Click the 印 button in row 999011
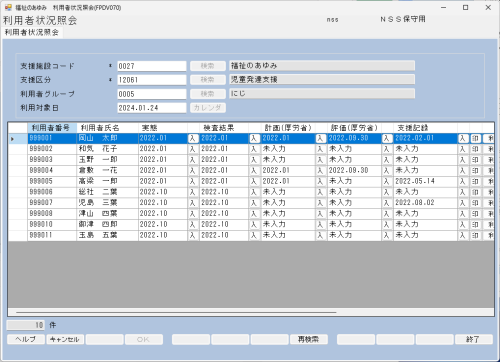500x362 pixels. coord(476,235)
